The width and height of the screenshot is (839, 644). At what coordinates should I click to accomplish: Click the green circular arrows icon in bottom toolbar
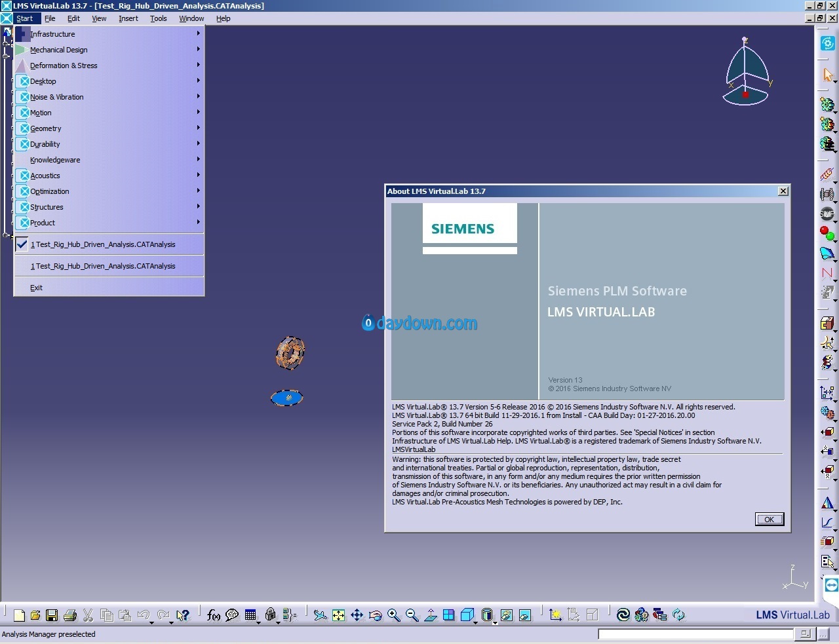pos(678,615)
